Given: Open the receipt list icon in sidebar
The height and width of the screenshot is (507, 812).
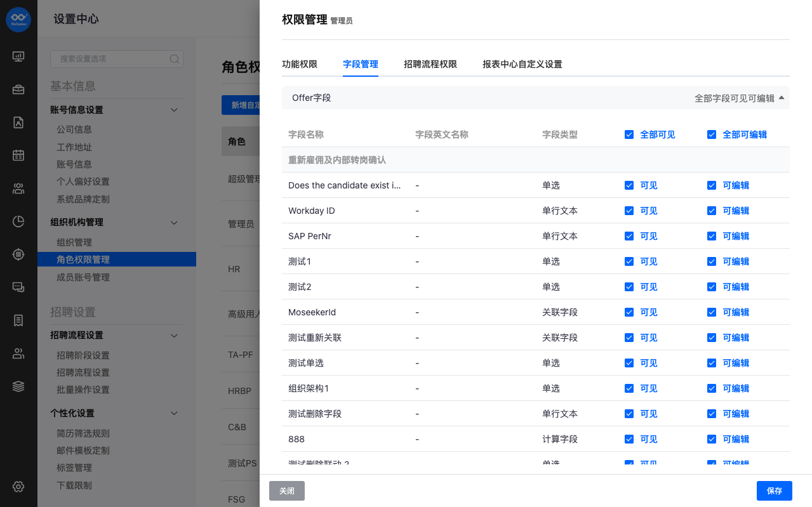Looking at the screenshot, I should tap(18, 320).
